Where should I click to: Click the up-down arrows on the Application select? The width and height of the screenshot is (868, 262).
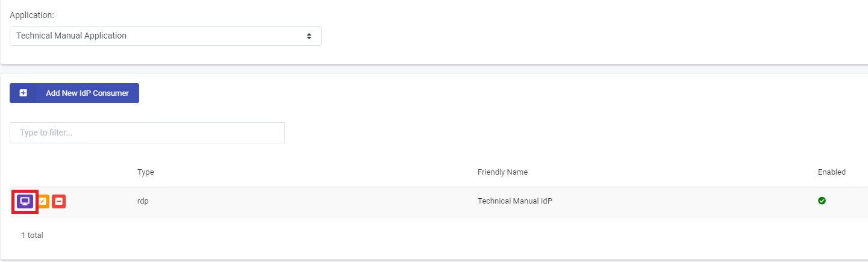point(309,36)
